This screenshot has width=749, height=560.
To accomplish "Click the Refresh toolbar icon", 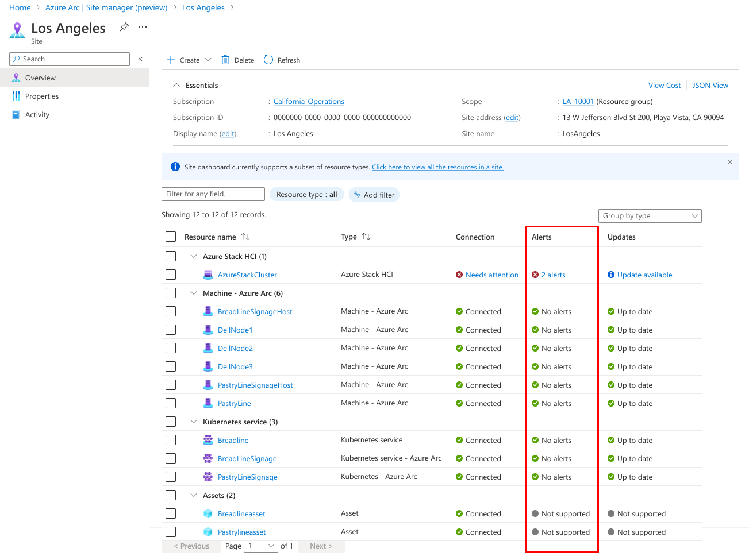I will point(268,60).
